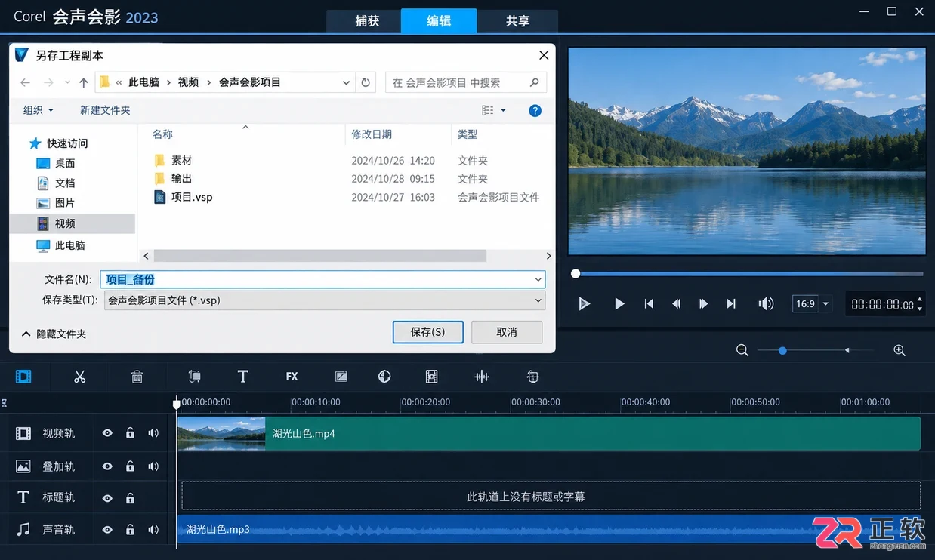Open the recent locations dropdown beside forward arrow

pyautogui.click(x=67, y=82)
